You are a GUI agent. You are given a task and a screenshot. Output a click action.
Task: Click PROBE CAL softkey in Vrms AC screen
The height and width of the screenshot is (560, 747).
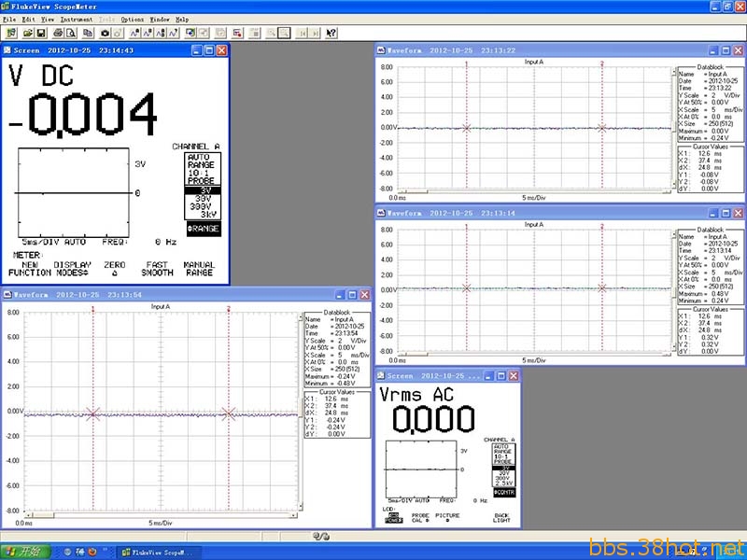420,518
